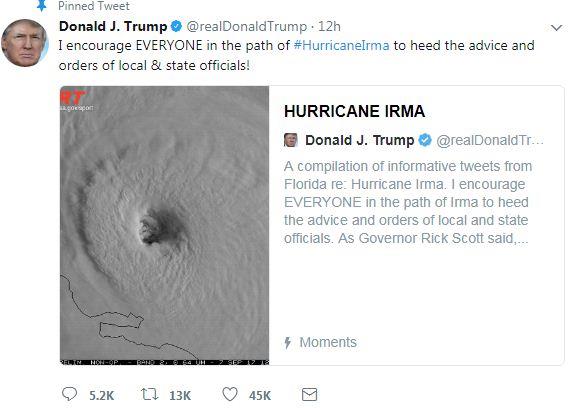Click the reply speech bubble icon
The width and height of the screenshot is (572, 408).
[x=70, y=394]
